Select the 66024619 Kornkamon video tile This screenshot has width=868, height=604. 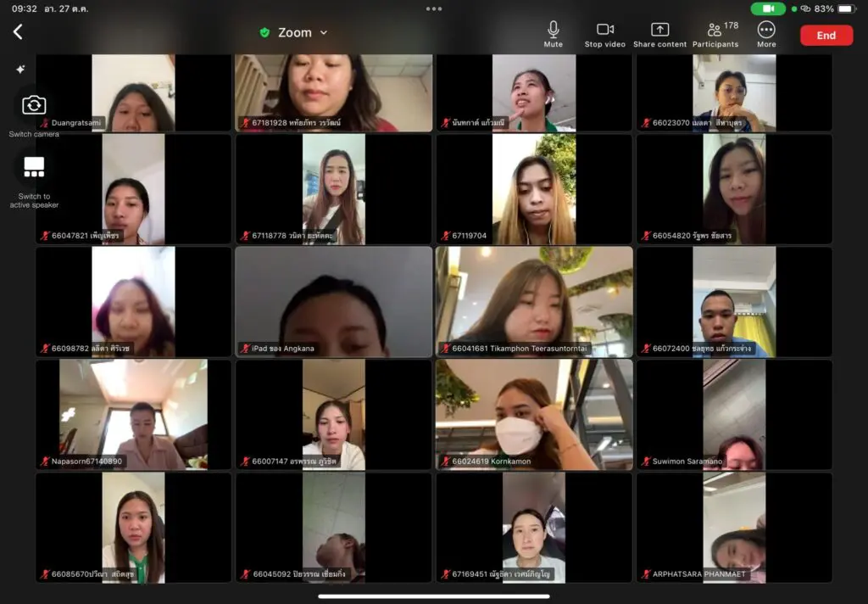tap(534, 415)
